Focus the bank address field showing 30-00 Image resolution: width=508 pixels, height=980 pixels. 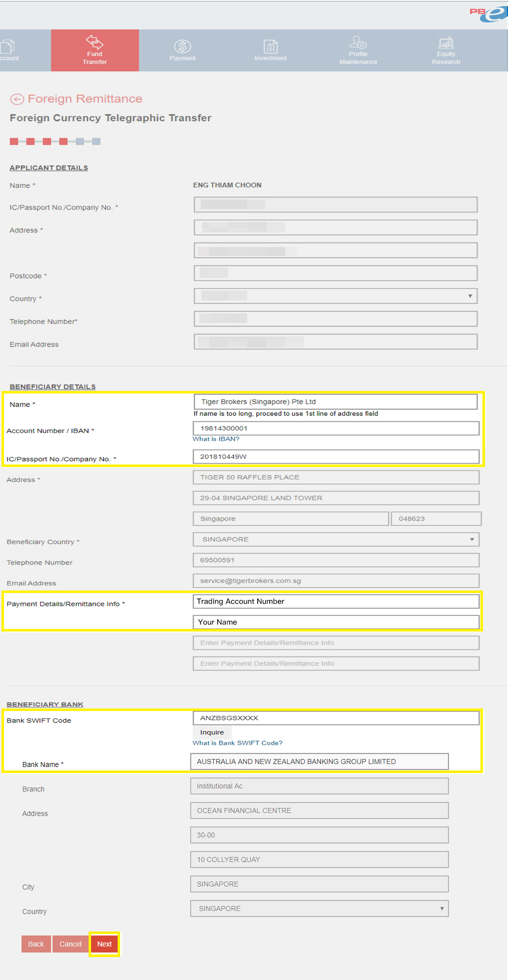coord(319,835)
